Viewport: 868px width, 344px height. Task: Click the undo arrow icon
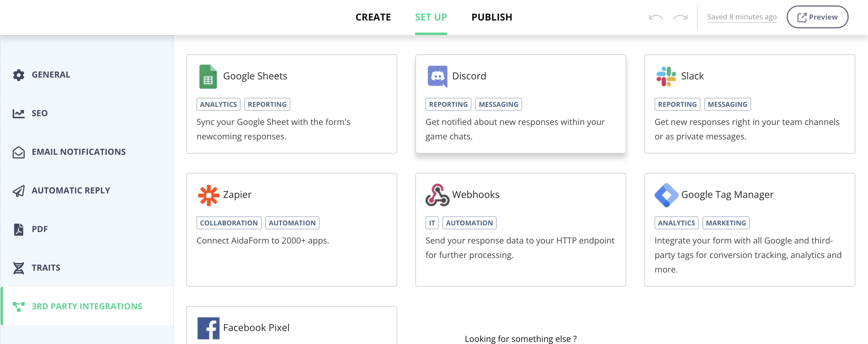click(x=656, y=17)
